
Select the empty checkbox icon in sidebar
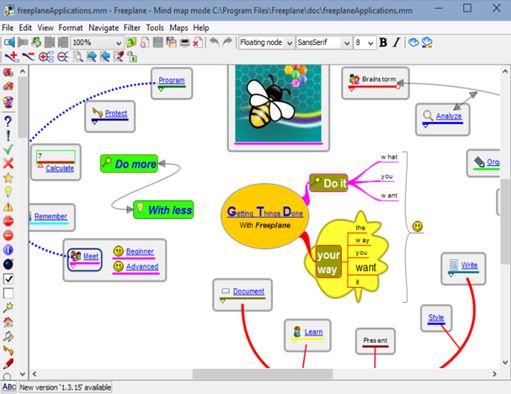coord(8,293)
